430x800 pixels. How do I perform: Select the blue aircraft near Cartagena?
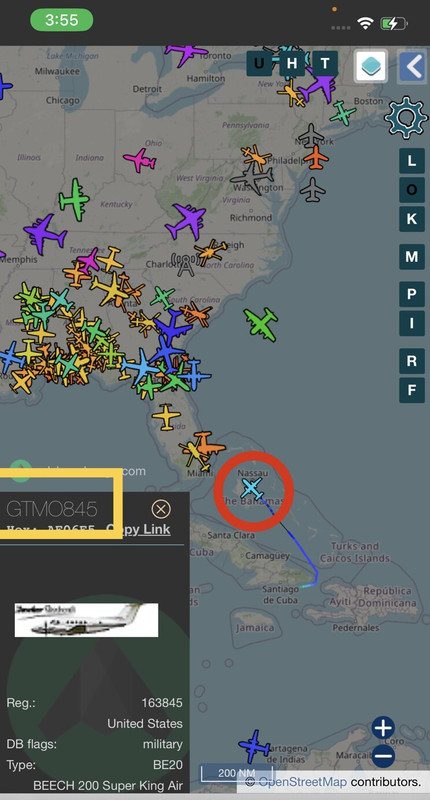[x=255, y=746]
